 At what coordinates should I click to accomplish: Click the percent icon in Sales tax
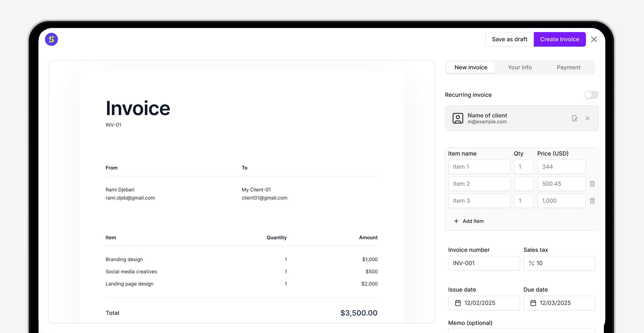[532, 263]
